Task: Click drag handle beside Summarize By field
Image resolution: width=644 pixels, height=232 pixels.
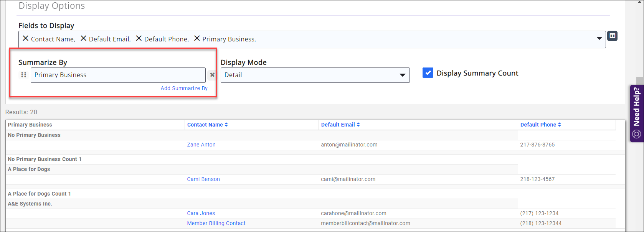Action: (23, 75)
